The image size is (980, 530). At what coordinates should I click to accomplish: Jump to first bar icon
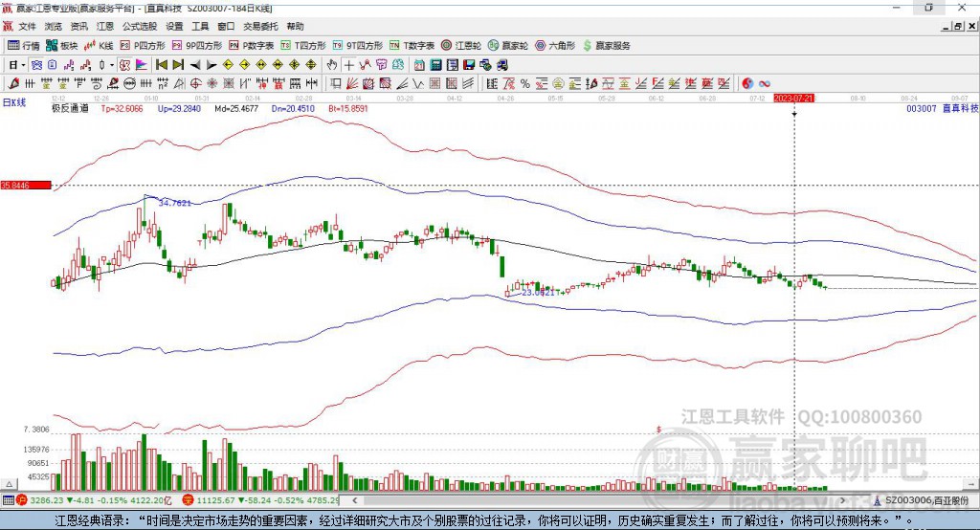pyautogui.click(x=161, y=65)
